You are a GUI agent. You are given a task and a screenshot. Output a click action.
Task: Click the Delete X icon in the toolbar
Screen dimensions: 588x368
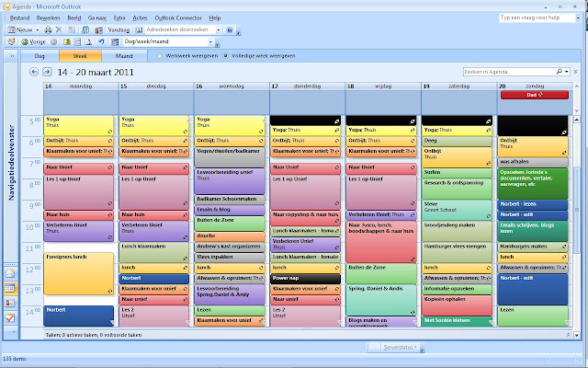(59, 29)
